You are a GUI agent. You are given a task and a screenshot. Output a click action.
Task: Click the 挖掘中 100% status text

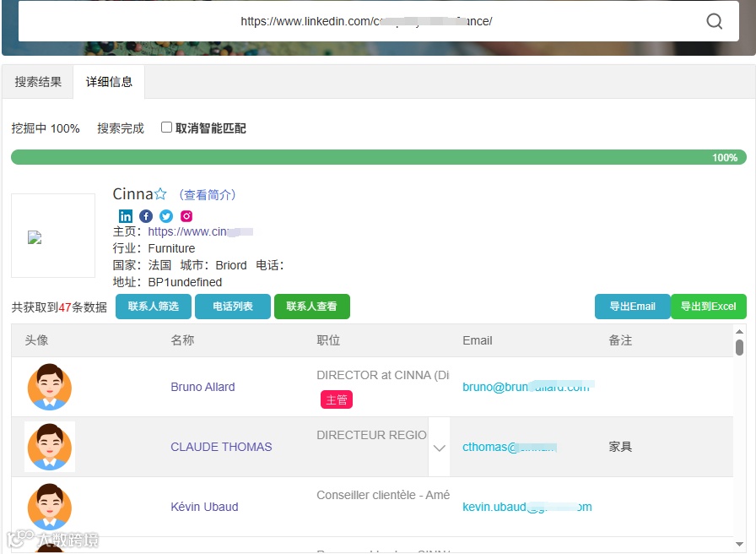46,128
